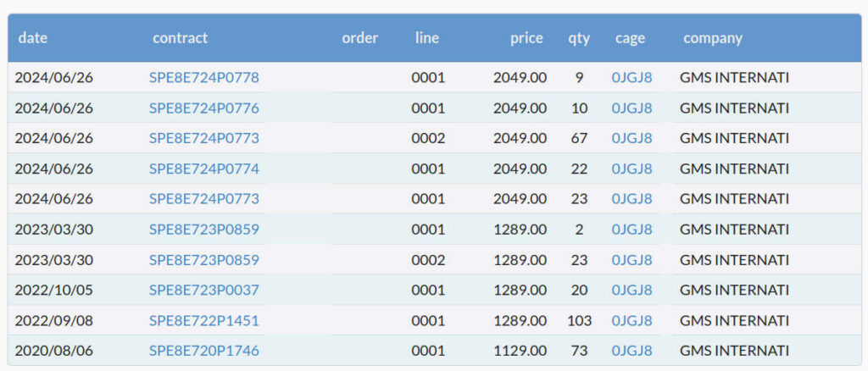Click the company column header
Viewport: 868px width, 371px height.
(712, 38)
